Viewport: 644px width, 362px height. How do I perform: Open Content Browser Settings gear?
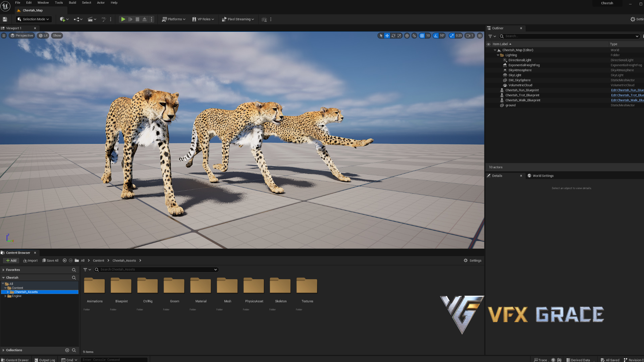pos(473,261)
